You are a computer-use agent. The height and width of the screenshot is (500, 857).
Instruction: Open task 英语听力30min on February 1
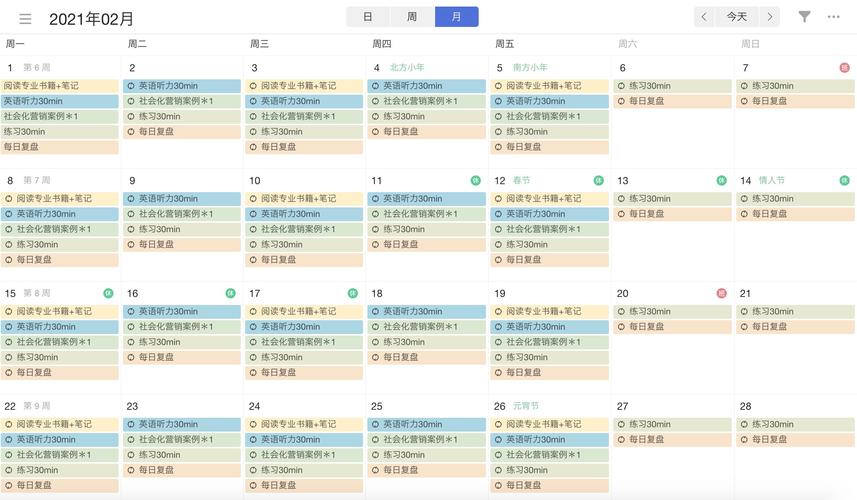click(x=60, y=101)
